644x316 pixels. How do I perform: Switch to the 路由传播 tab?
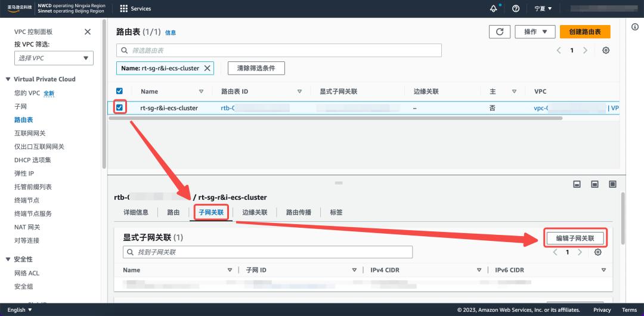[x=299, y=212]
